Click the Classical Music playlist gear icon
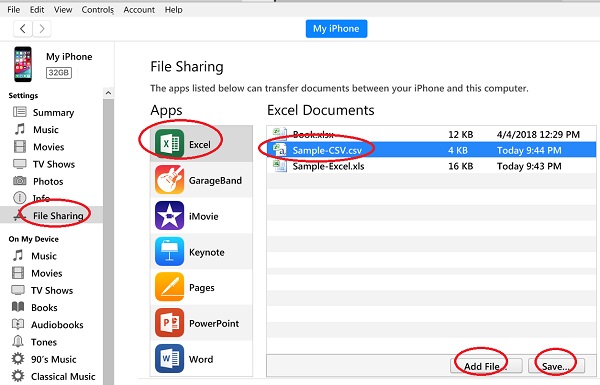The height and width of the screenshot is (385, 600). pos(18,376)
